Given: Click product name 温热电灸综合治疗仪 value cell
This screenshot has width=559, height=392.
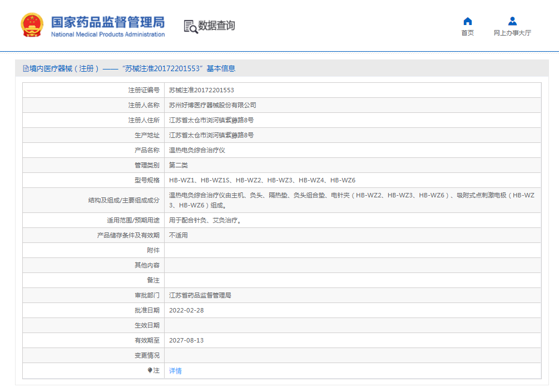Looking at the screenshot, I should [x=197, y=150].
